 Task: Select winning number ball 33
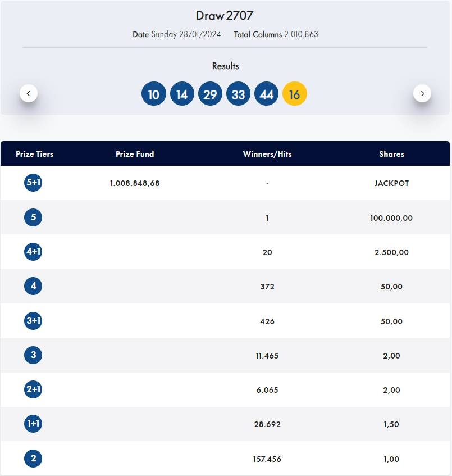238,94
